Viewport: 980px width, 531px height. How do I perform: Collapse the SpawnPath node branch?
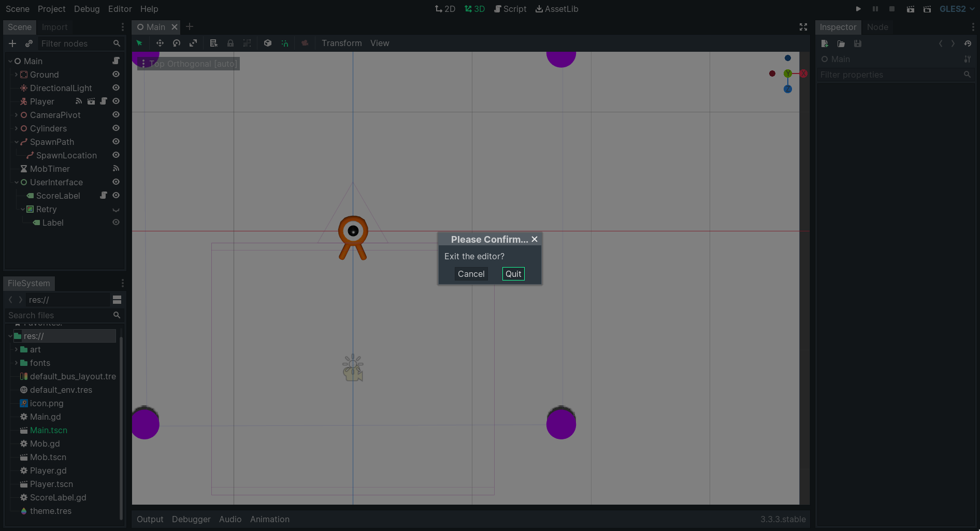click(16, 142)
